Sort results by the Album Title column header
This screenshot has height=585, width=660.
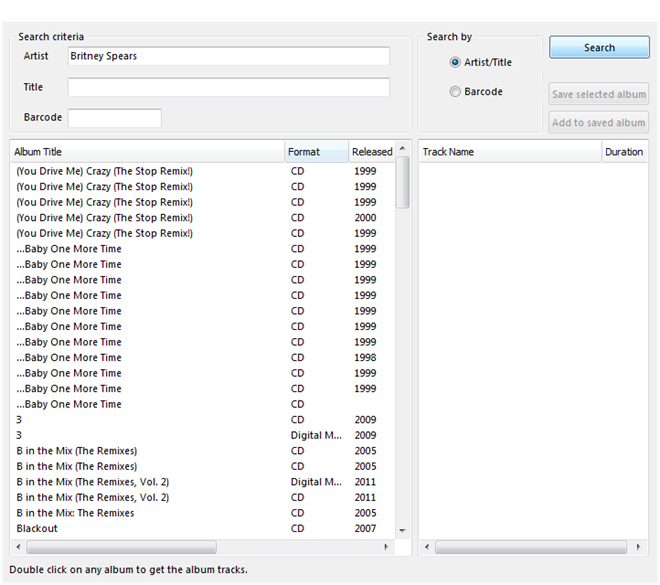[147, 152]
